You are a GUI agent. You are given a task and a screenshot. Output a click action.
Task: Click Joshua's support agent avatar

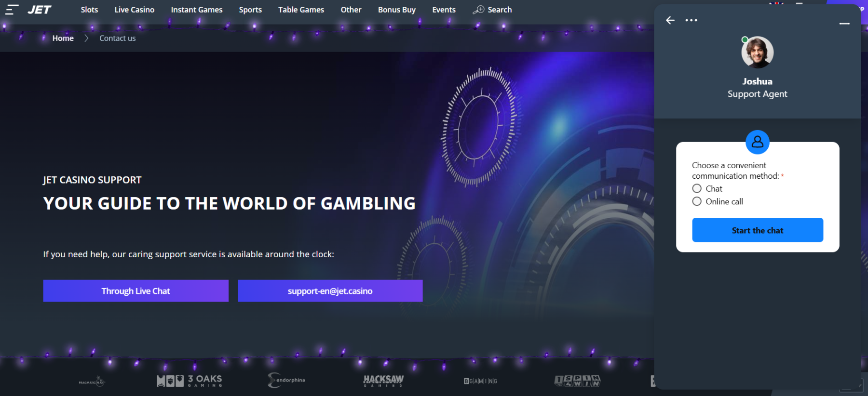pyautogui.click(x=757, y=52)
